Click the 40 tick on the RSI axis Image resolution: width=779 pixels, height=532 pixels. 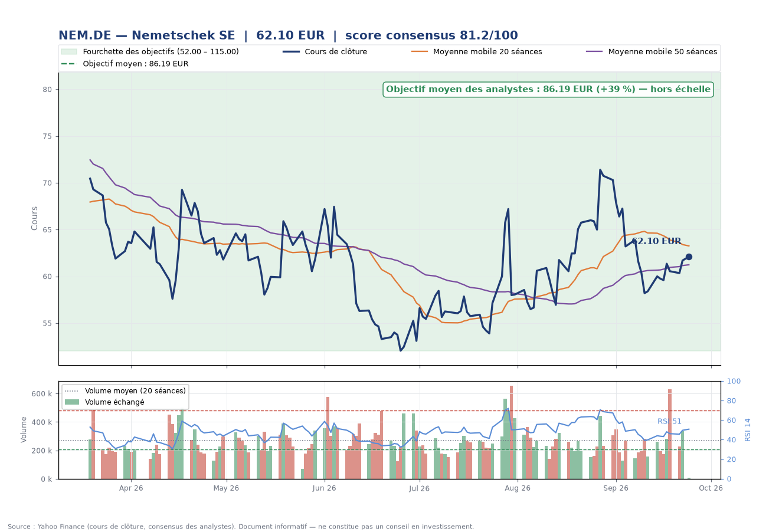[731, 440]
